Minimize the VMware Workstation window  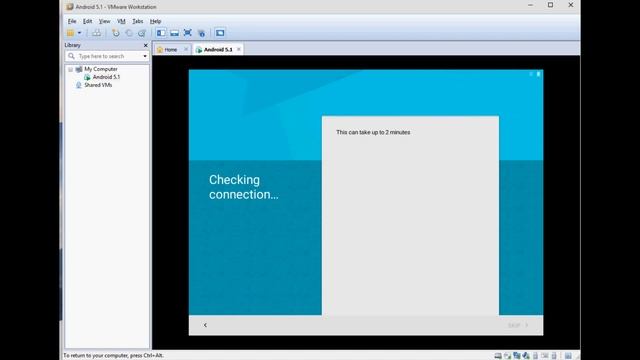click(x=530, y=5)
